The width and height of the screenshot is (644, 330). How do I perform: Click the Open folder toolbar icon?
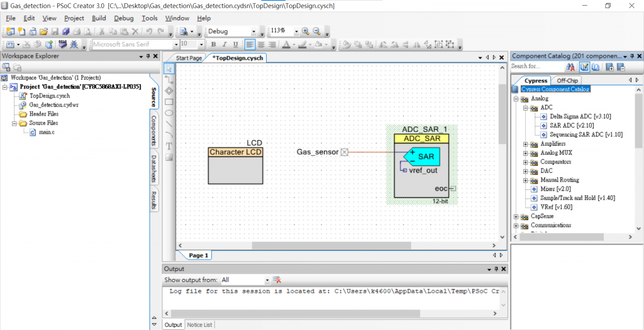click(x=43, y=31)
